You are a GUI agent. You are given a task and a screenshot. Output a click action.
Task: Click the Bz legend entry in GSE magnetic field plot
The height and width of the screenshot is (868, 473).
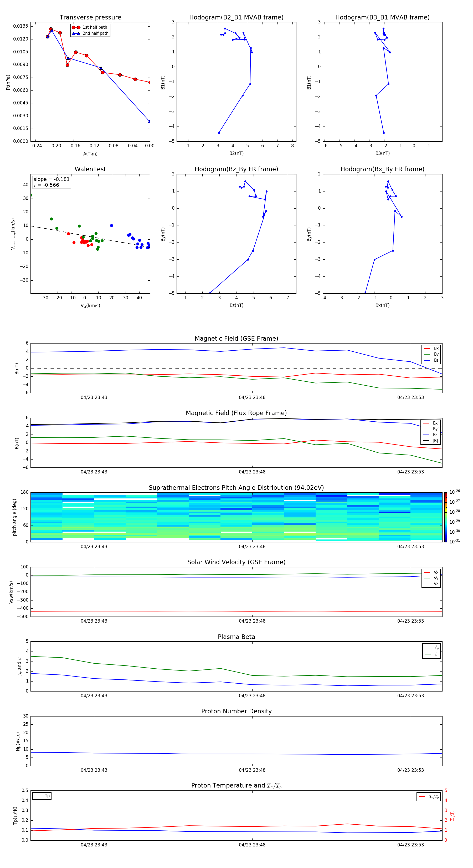tap(431, 360)
